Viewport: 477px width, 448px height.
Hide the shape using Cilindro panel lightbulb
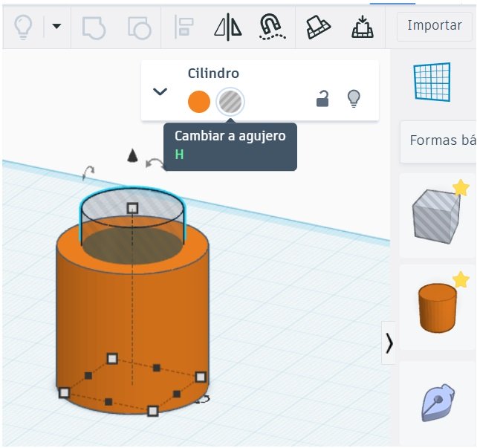354,98
